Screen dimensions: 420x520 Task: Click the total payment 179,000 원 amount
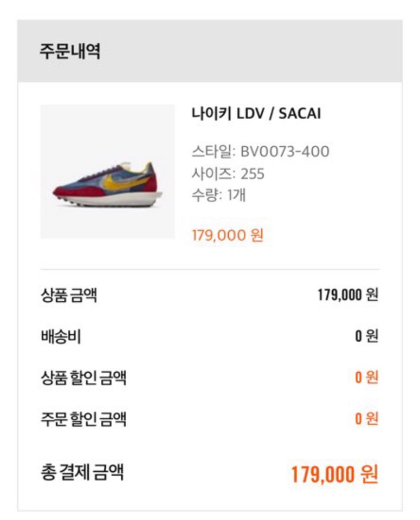pyautogui.click(x=335, y=474)
